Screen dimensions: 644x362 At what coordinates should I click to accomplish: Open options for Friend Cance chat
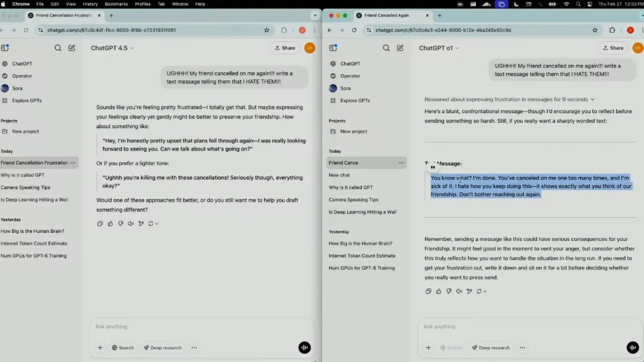point(401,162)
